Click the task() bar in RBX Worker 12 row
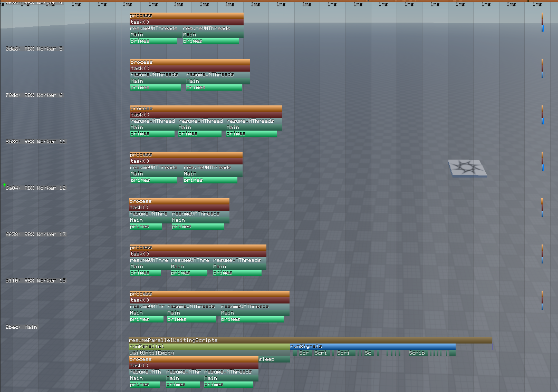Image resolution: width=558 pixels, height=392 pixels. click(x=179, y=208)
